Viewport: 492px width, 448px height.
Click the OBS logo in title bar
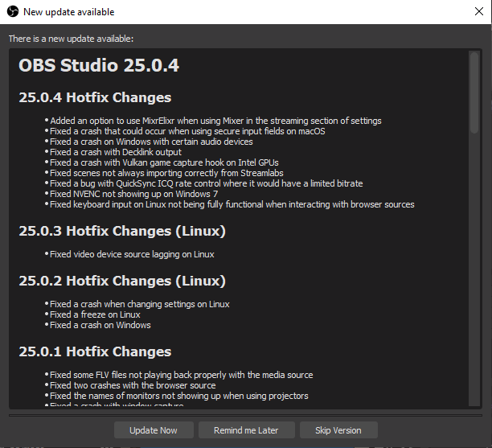(13, 12)
